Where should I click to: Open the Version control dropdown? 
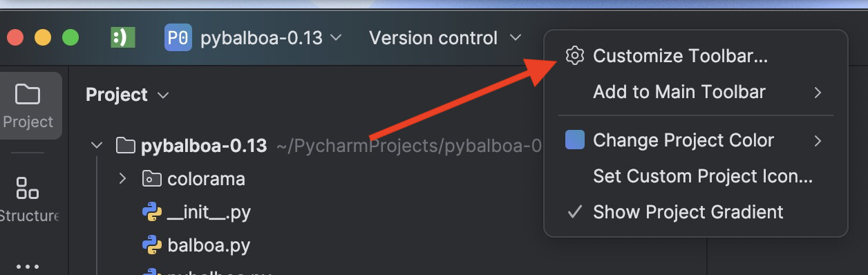pos(445,38)
